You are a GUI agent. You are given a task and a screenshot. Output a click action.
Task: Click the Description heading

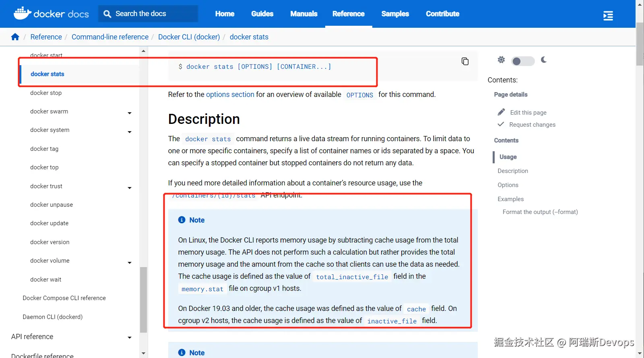click(x=204, y=119)
